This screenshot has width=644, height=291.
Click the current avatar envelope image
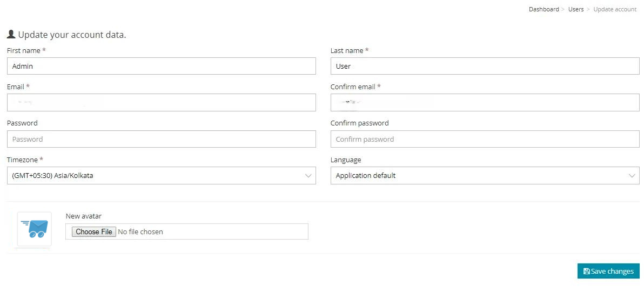click(34, 229)
